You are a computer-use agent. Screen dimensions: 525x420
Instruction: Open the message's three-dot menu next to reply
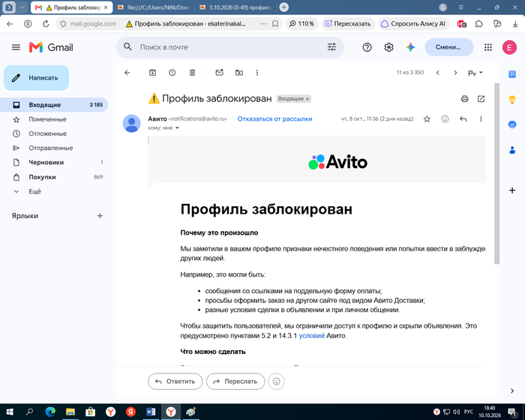(481, 119)
